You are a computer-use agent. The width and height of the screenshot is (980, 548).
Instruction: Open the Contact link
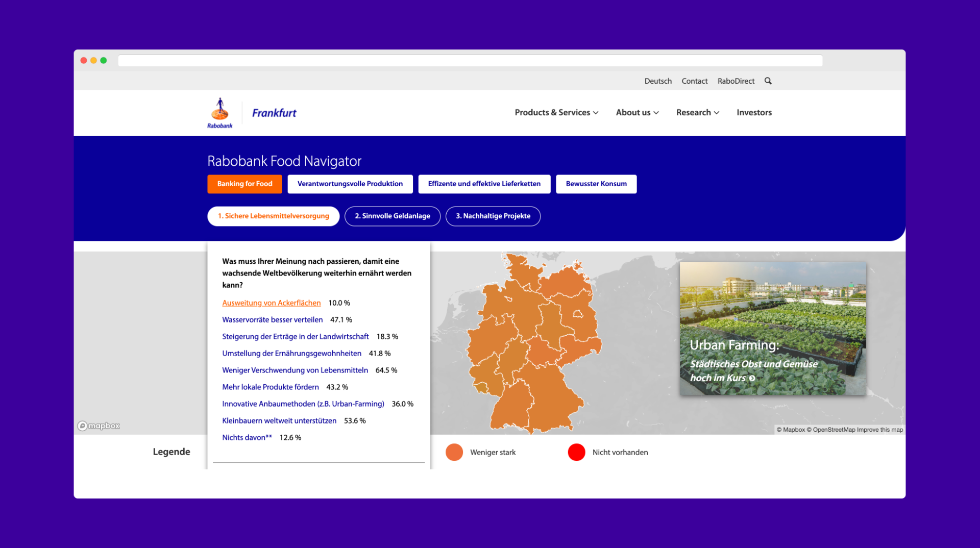pyautogui.click(x=694, y=81)
